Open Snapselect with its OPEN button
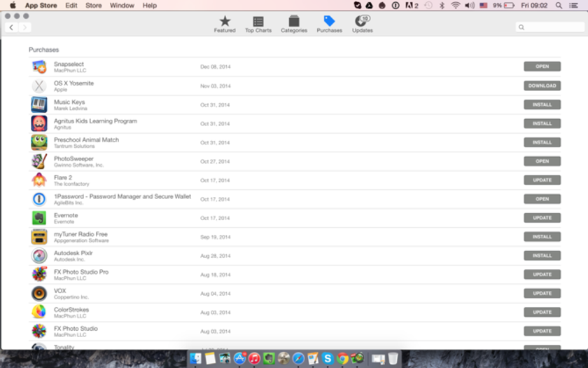The width and height of the screenshot is (588, 368). [x=542, y=67]
